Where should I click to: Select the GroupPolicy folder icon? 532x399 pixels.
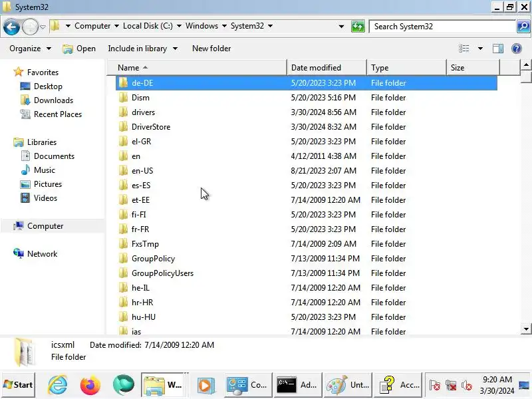[x=123, y=258]
